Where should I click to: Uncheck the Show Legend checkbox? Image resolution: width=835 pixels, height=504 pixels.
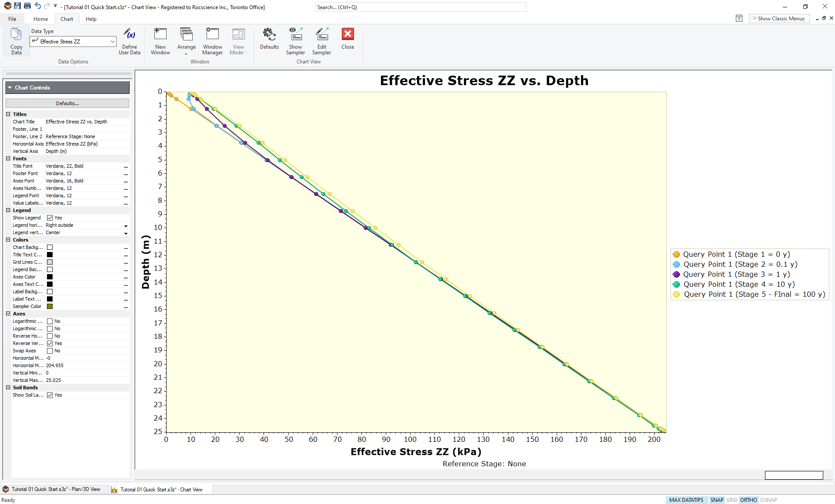pyautogui.click(x=51, y=218)
